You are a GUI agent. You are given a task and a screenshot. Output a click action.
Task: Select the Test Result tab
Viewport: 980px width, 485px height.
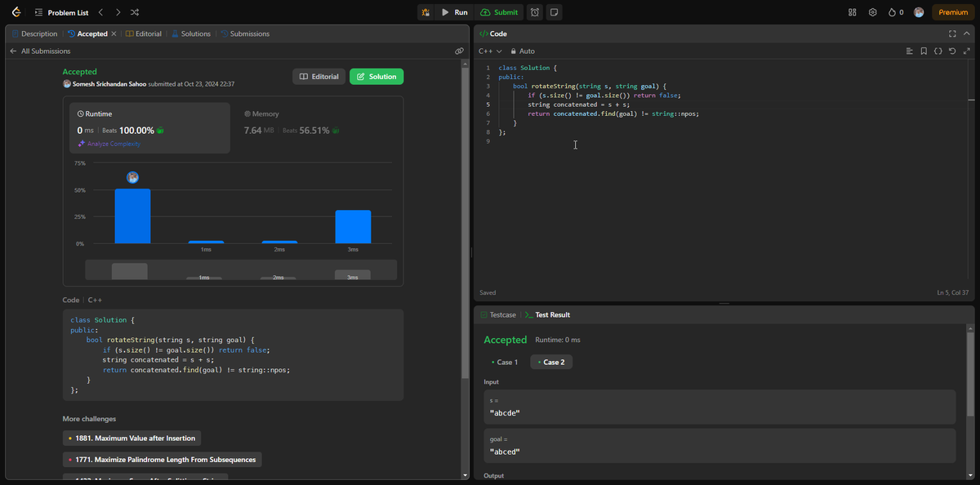click(548, 314)
